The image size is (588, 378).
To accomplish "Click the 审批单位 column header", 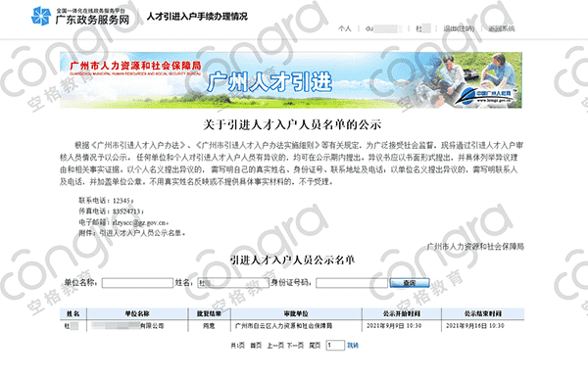I will tap(296, 313).
